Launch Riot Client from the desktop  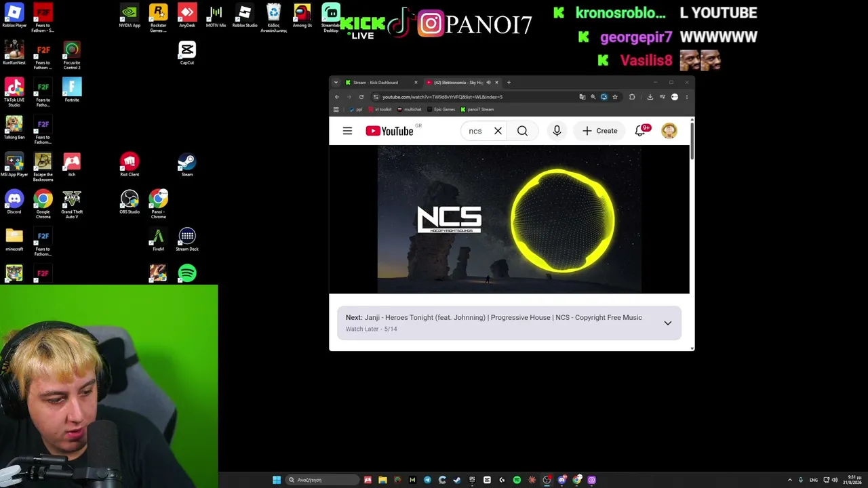click(130, 165)
